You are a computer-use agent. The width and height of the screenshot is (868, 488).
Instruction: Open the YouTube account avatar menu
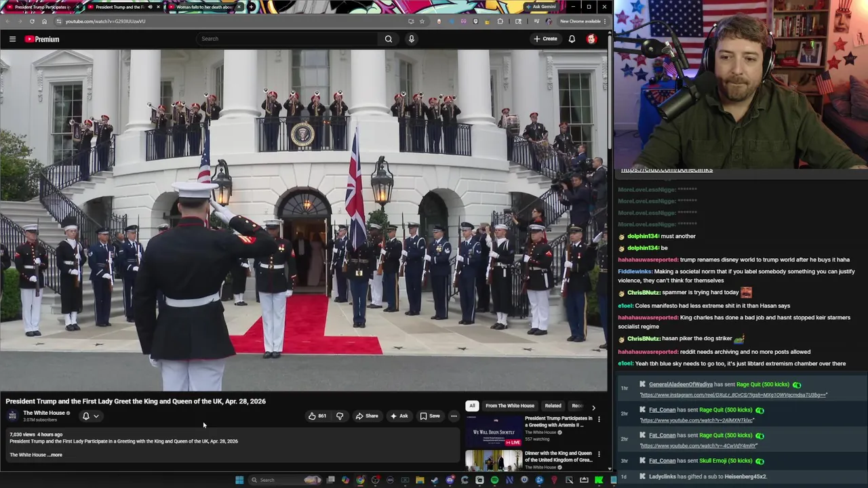(591, 39)
